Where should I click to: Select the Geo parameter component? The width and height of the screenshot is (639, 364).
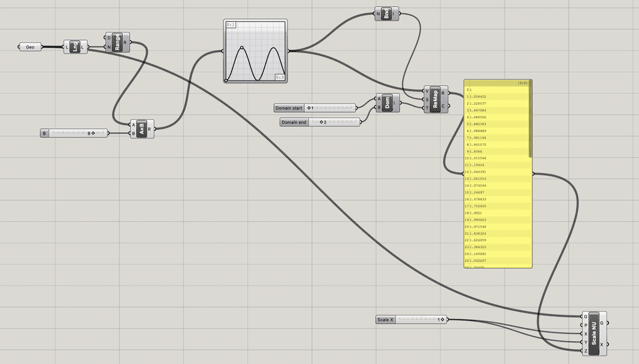pos(30,47)
